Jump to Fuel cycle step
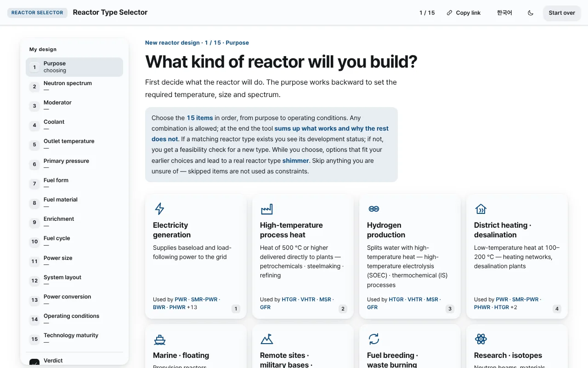This screenshot has height=368, width=588. (74, 241)
